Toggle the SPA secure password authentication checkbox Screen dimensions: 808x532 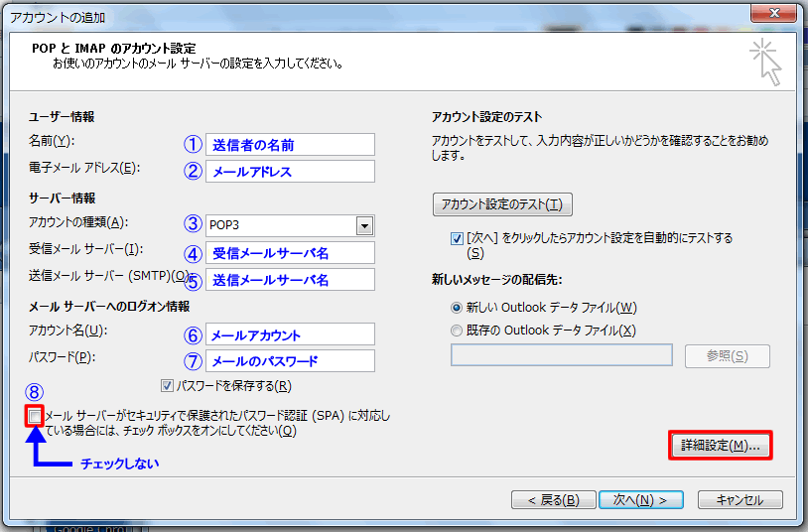point(35,416)
